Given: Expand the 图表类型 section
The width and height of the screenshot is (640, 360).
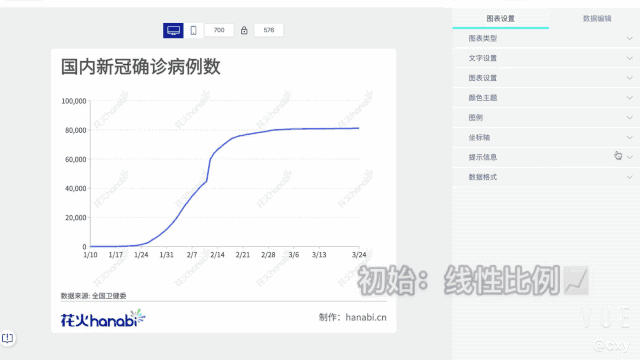Looking at the screenshot, I should (x=546, y=38).
